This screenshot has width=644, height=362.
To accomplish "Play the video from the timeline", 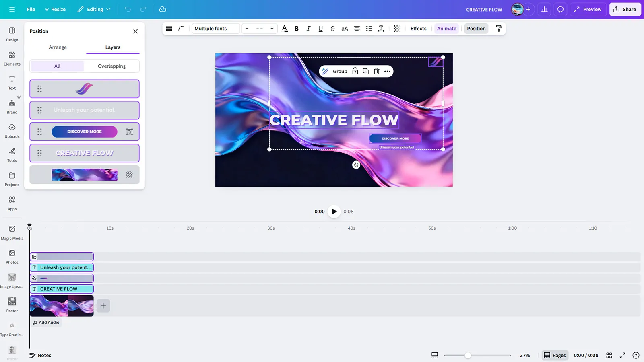I will (334, 211).
